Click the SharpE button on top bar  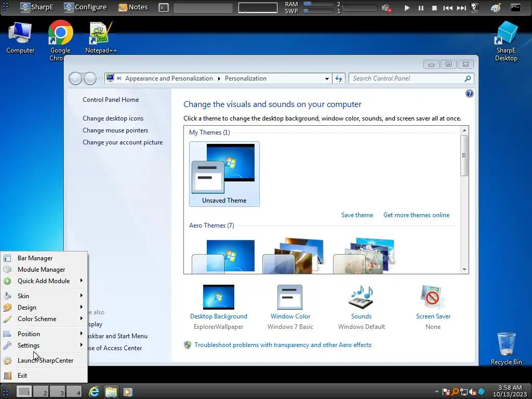(x=37, y=7)
